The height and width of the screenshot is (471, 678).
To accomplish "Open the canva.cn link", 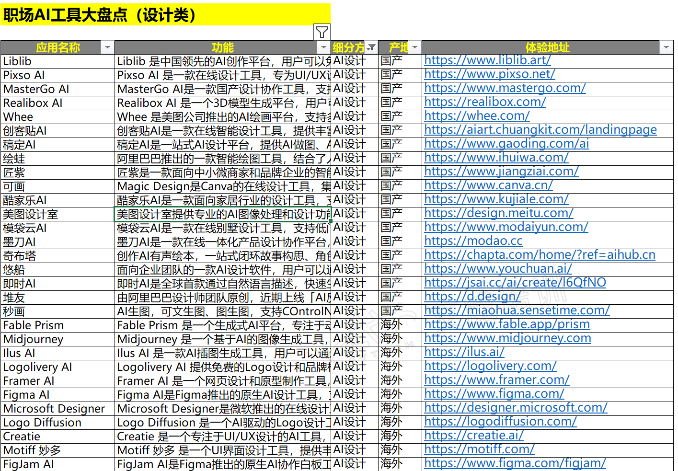I will pyautogui.click(x=488, y=185).
